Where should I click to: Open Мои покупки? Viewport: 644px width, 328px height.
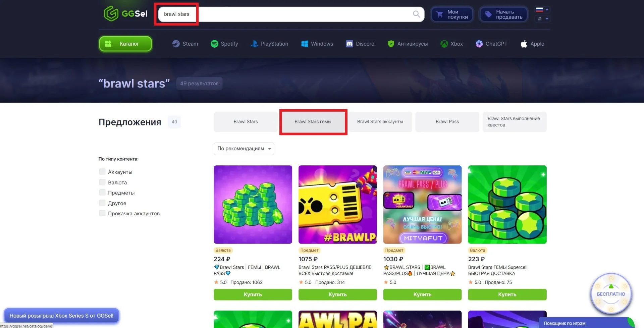(x=452, y=14)
